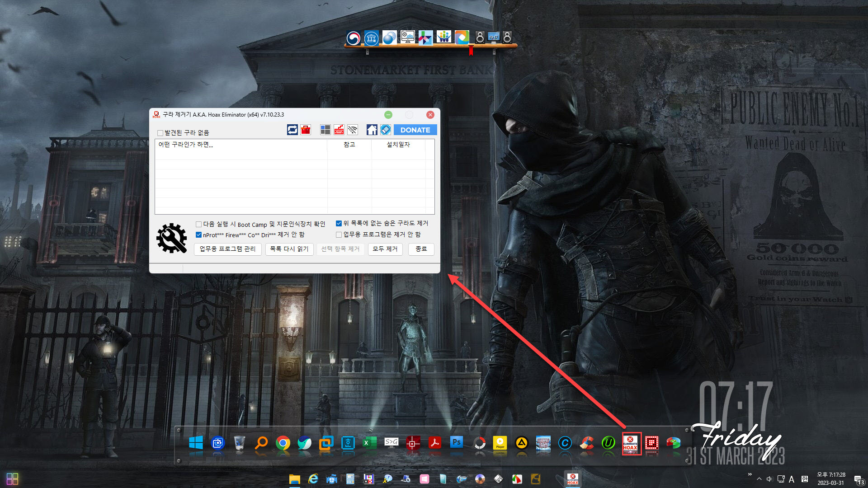The height and width of the screenshot is (488, 868).
Task: Click the red keyboard icon
Action: (339, 130)
